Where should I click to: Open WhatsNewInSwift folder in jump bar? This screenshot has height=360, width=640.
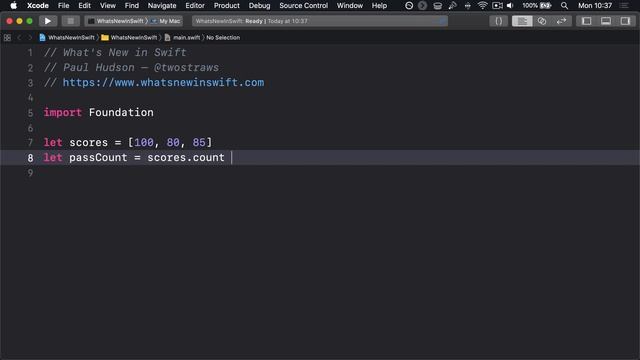pyautogui.click(x=129, y=38)
